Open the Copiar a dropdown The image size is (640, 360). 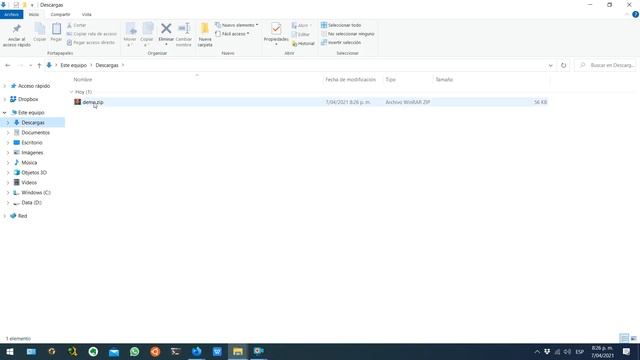tap(147, 35)
